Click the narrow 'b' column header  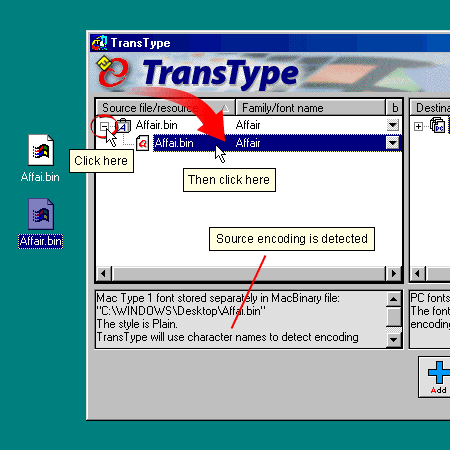pyautogui.click(x=394, y=108)
